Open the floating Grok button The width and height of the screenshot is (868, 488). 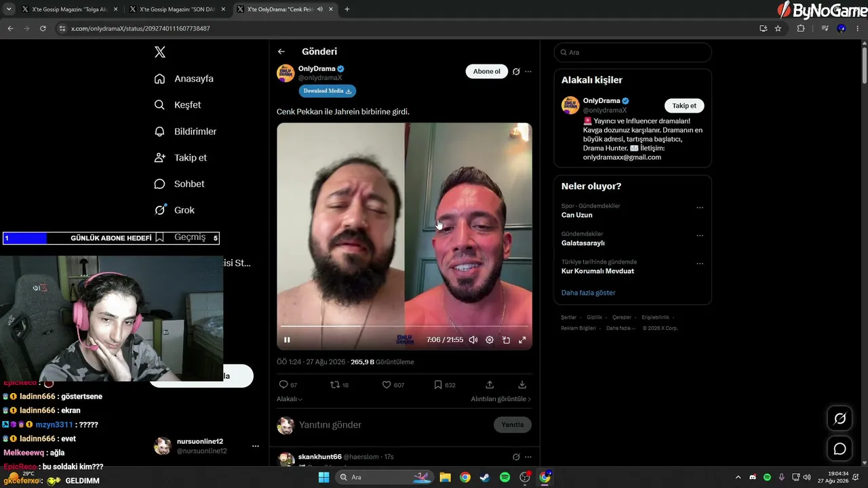click(840, 418)
